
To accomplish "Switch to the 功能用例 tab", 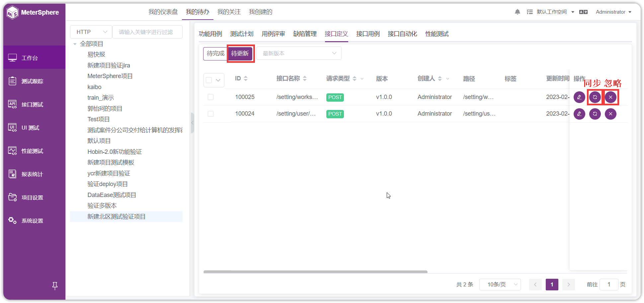I will pos(210,34).
